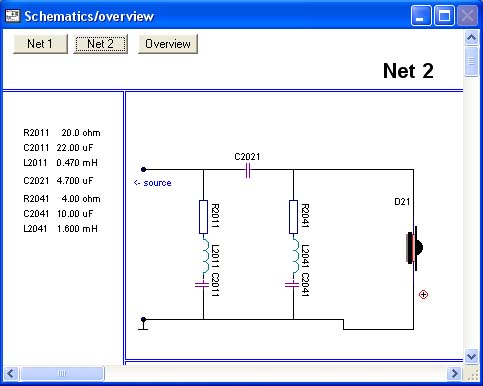Screen dimensions: 483x386
Task: Click the positive polarity marker near driver
Action: 423,295
